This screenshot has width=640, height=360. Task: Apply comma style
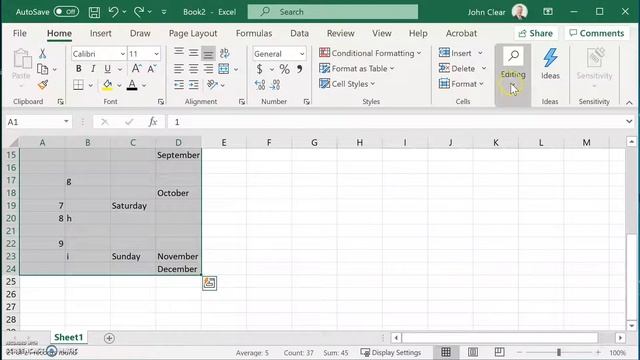coord(300,69)
